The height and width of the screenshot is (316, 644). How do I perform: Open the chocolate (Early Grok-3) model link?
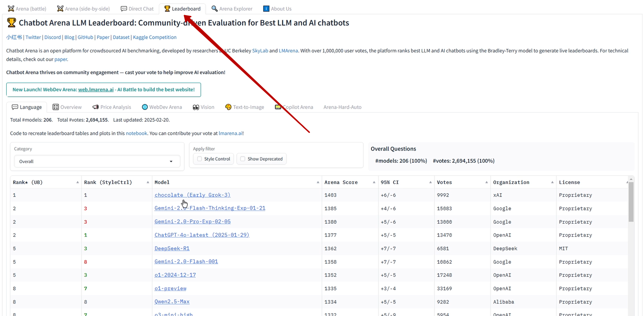(193, 195)
